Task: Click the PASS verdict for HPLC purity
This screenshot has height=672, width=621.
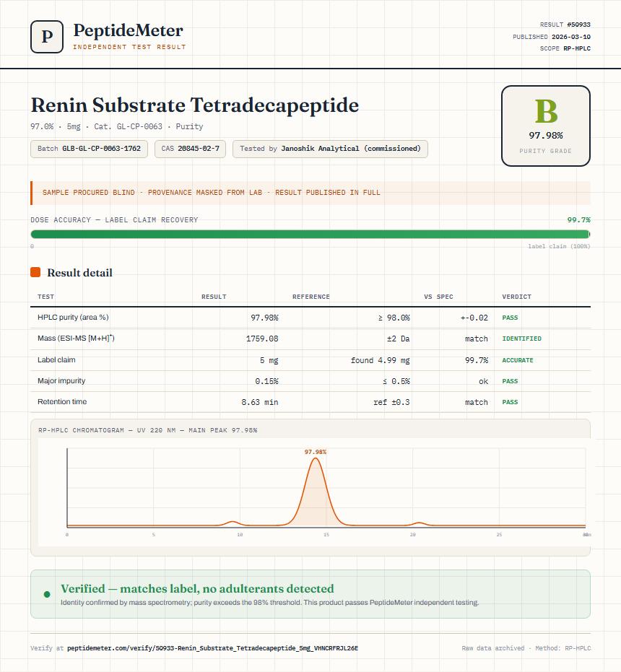Action: coord(510,318)
